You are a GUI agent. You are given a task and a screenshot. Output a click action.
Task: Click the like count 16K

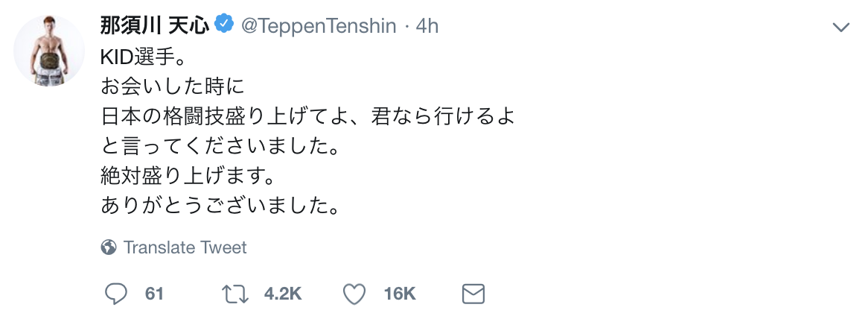click(x=400, y=294)
